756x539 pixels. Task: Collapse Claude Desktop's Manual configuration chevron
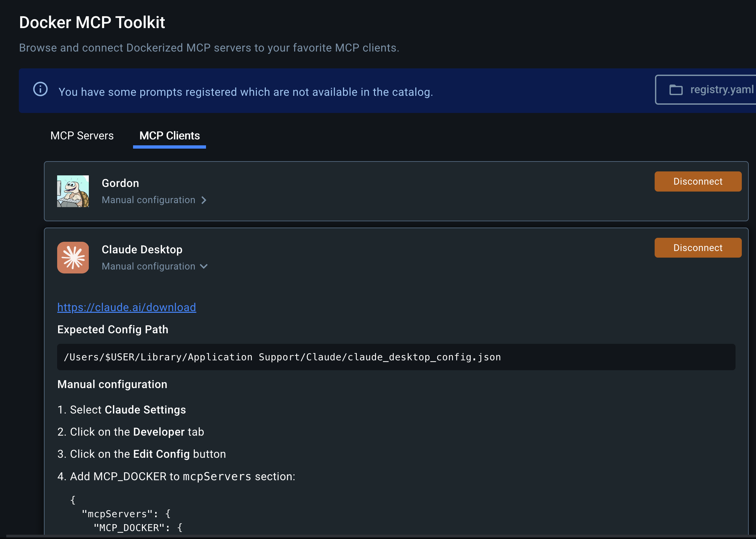click(x=204, y=267)
